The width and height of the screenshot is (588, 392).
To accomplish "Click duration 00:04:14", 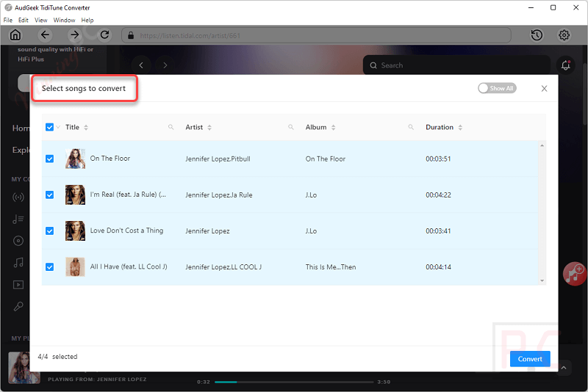I will point(438,267).
